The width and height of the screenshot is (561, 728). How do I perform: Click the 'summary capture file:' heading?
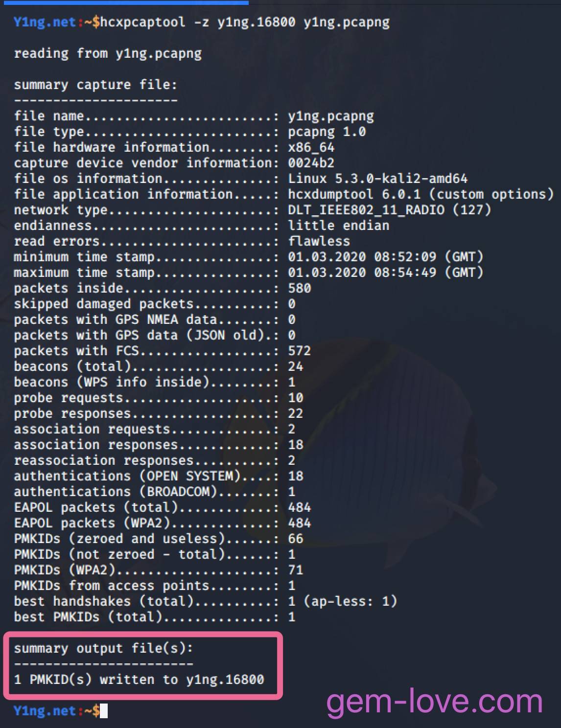pos(95,85)
